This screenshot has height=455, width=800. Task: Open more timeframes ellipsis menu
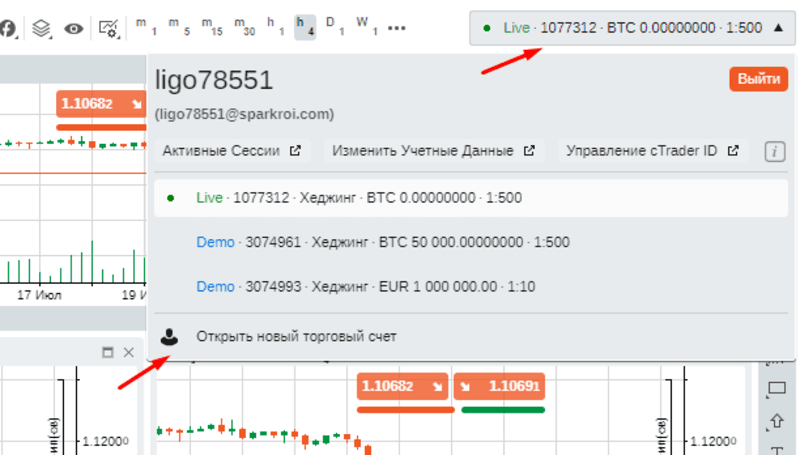[396, 28]
